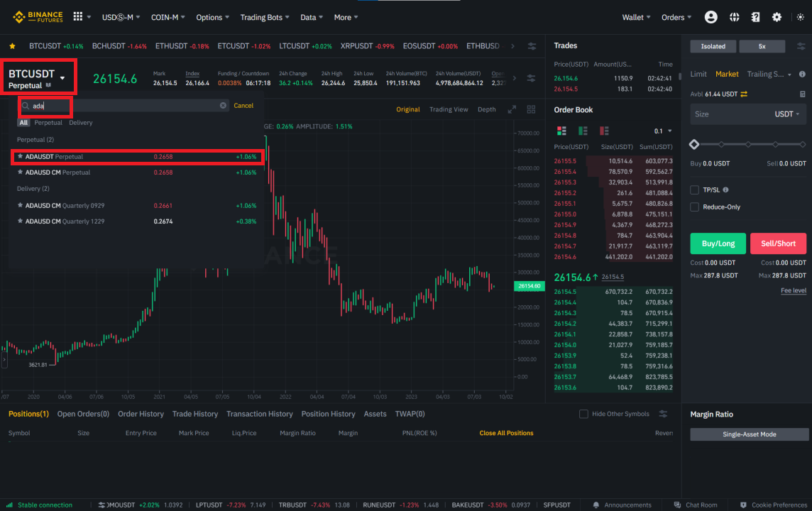Switch chart to Depth tab
The height and width of the screenshot is (511, 812).
click(x=486, y=109)
